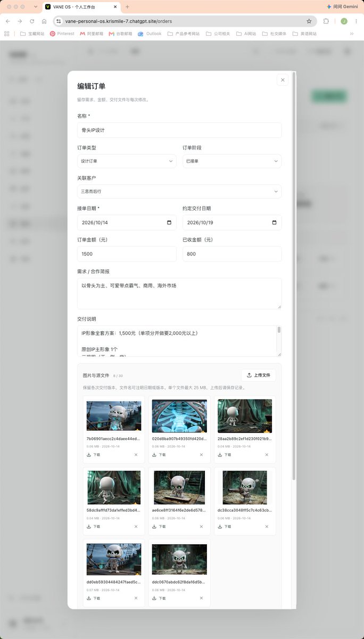Download file 7b06901aecc2c4daee44ed
Image resolution: width=364 pixels, height=639 pixels.
pos(94,455)
